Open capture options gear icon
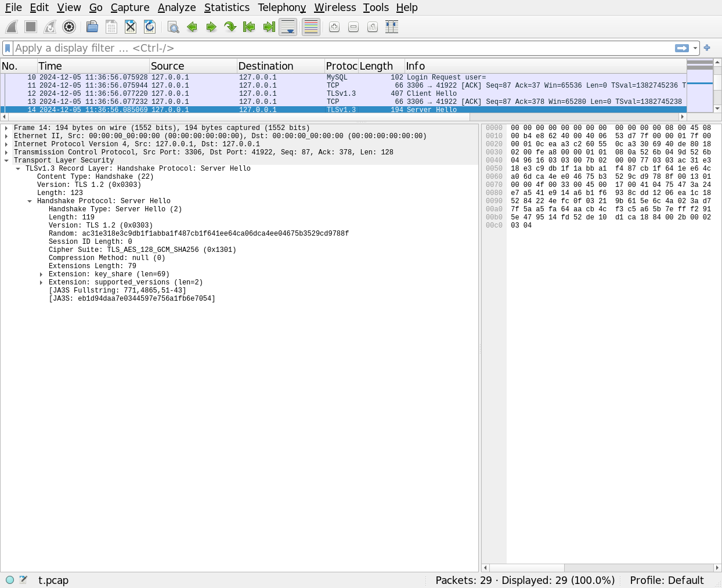Screen dimensions: 722x588 pyautogui.click(x=69, y=27)
